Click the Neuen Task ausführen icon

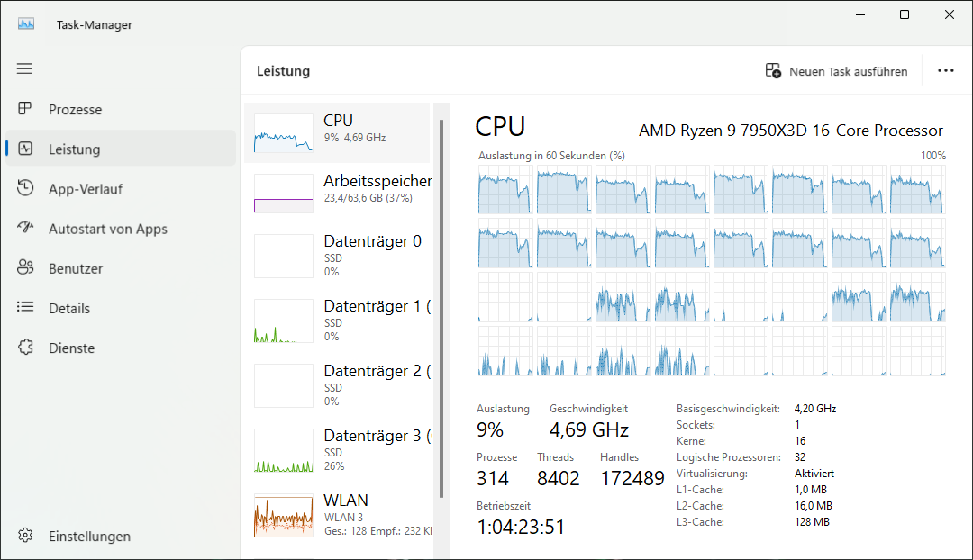click(x=773, y=71)
